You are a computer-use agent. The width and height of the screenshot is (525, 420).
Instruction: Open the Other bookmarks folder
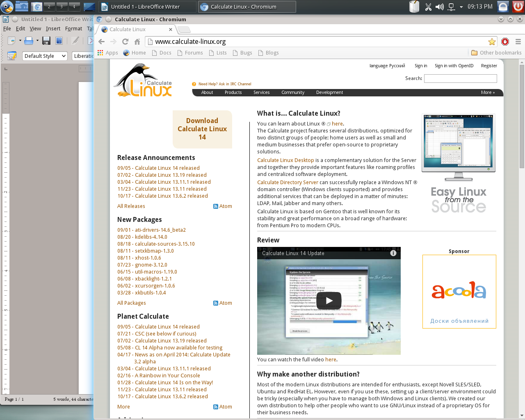[x=496, y=52]
